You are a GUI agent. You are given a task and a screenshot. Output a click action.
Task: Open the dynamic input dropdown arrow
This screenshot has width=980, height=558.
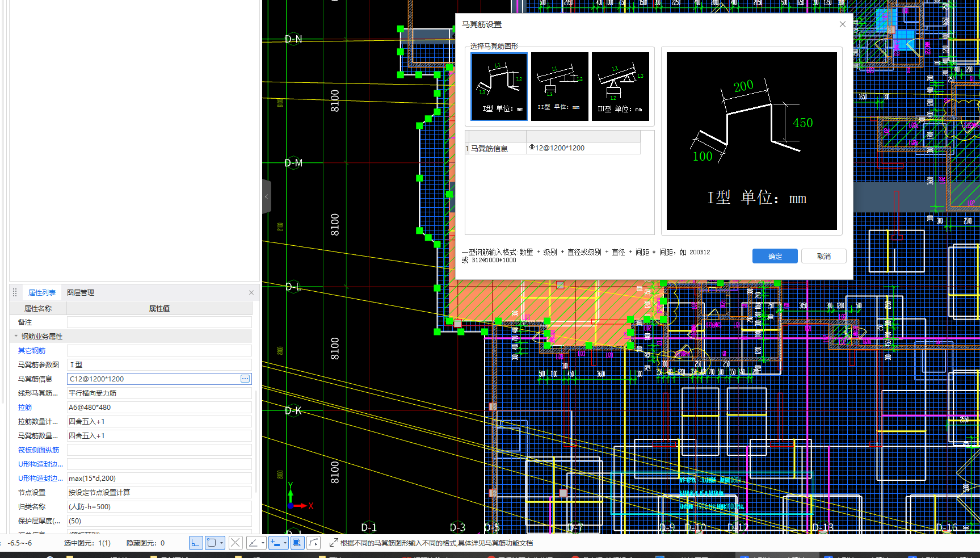pyautogui.click(x=285, y=543)
